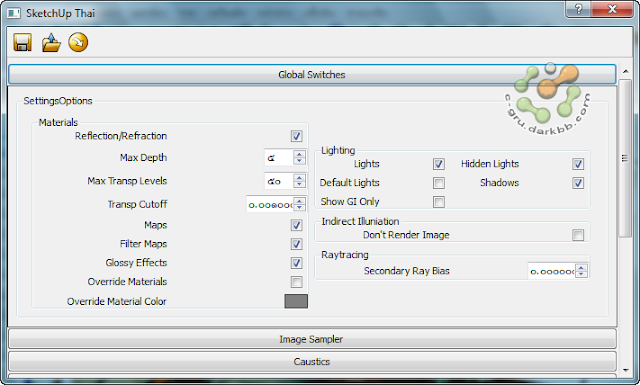Increase Max Transp Levels with the up arrow
640x385 pixels.
point(300,177)
